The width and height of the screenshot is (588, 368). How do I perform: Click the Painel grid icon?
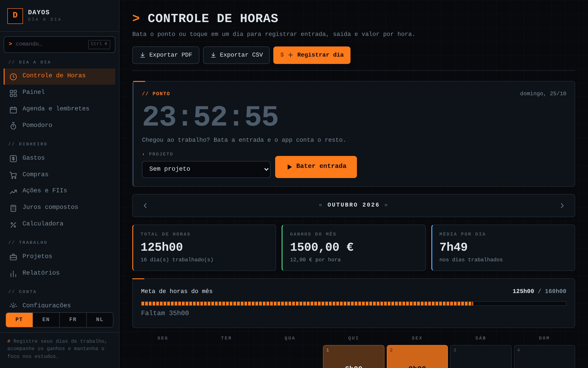tap(13, 93)
